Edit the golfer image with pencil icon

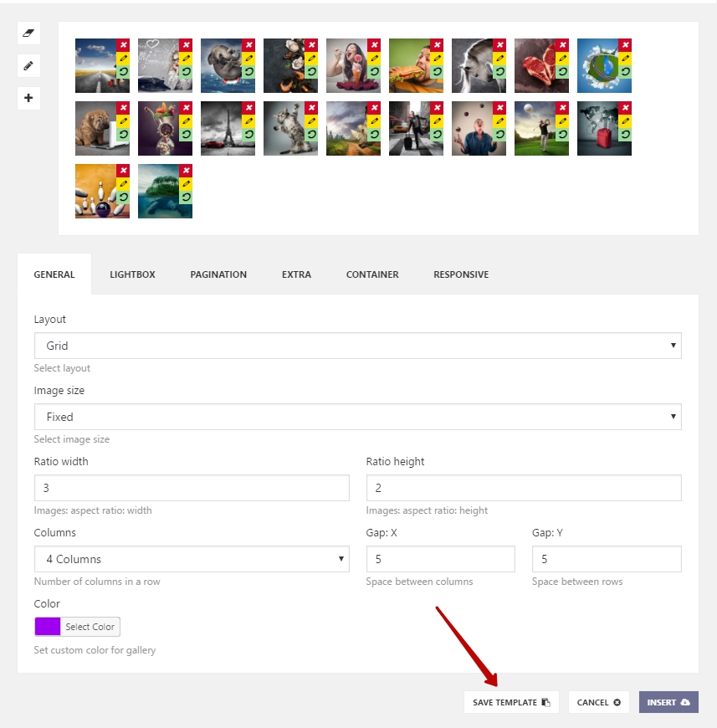[x=562, y=121]
